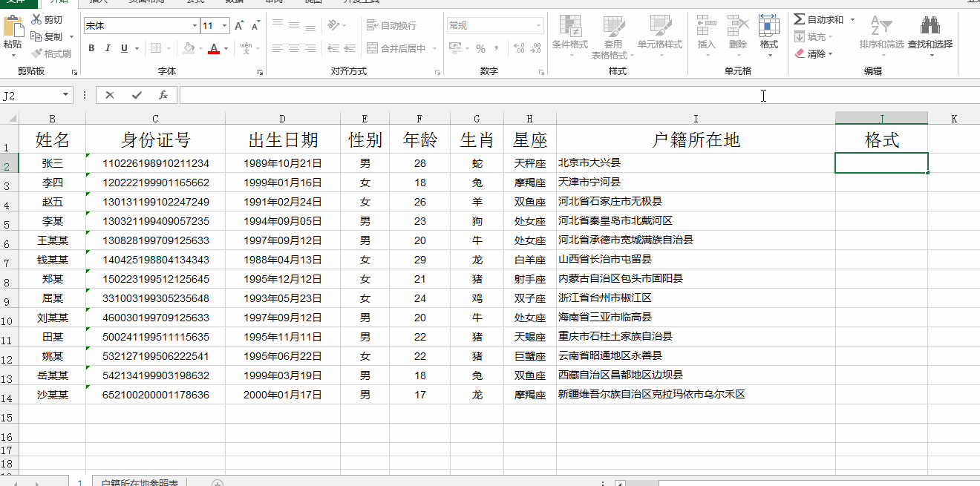Click the decrease decimal icon
980x486 pixels.
click(536, 48)
